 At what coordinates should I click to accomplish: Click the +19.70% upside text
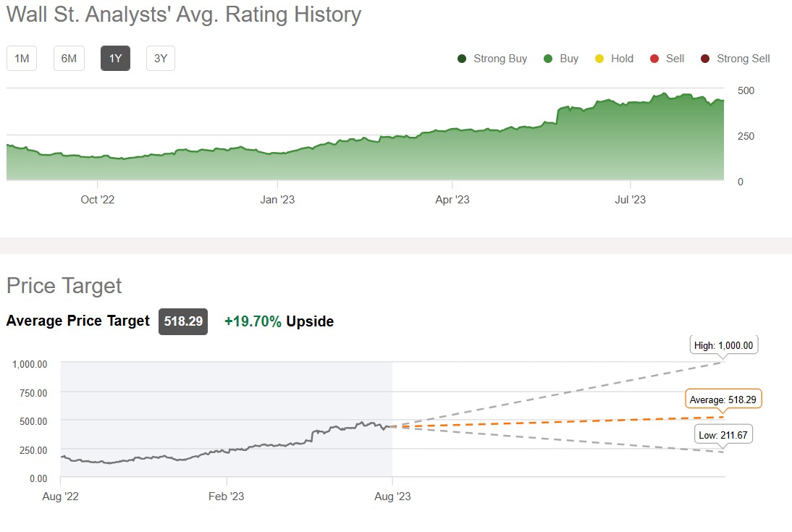click(x=253, y=321)
